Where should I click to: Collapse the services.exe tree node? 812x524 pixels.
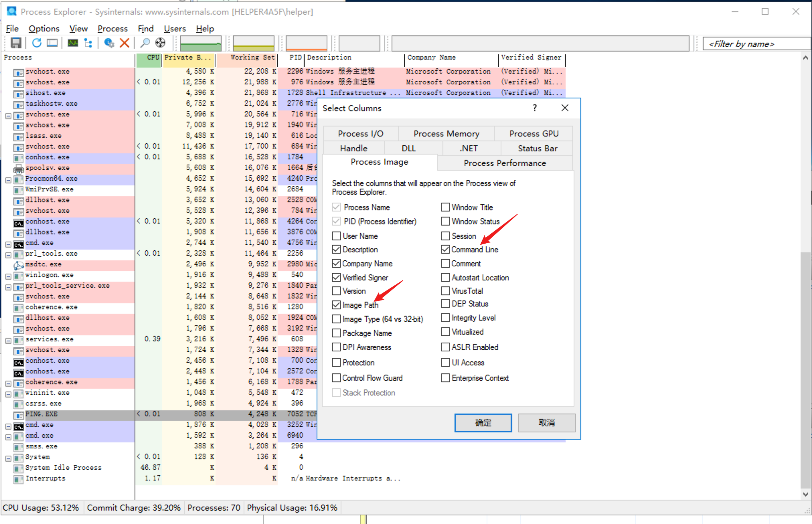click(8, 341)
